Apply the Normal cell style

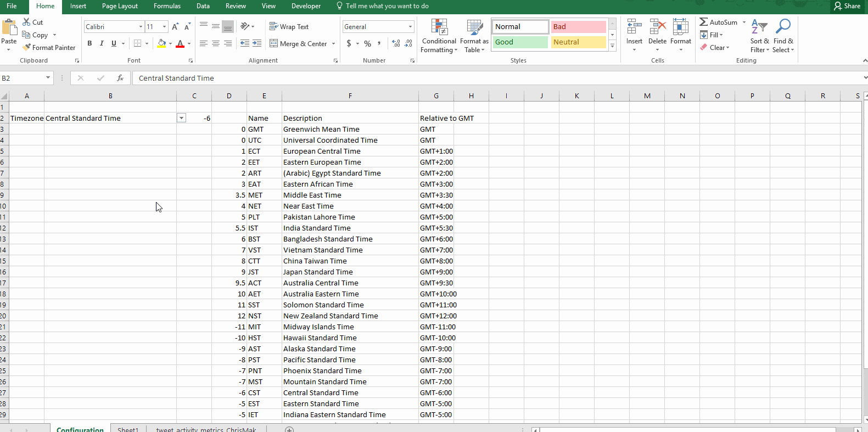coord(520,26)
